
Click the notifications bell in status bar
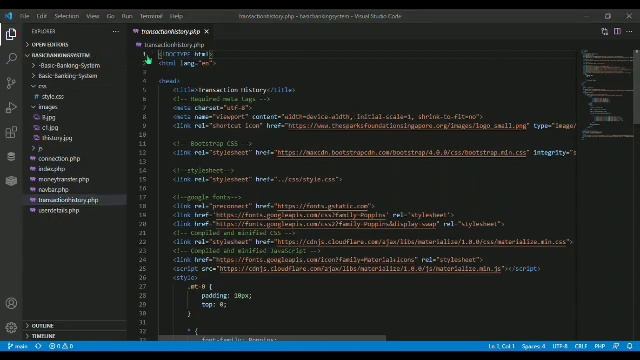629,346
